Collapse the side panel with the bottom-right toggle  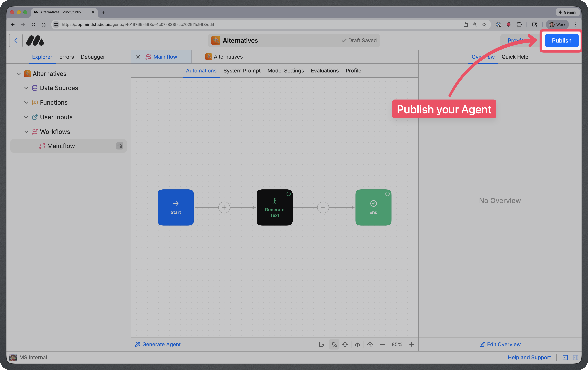[x=576, y=358]
